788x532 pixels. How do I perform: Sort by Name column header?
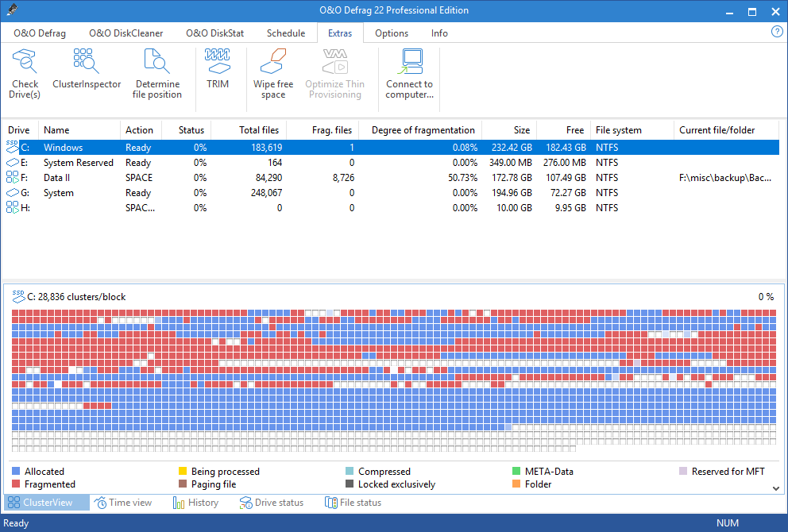79,130
